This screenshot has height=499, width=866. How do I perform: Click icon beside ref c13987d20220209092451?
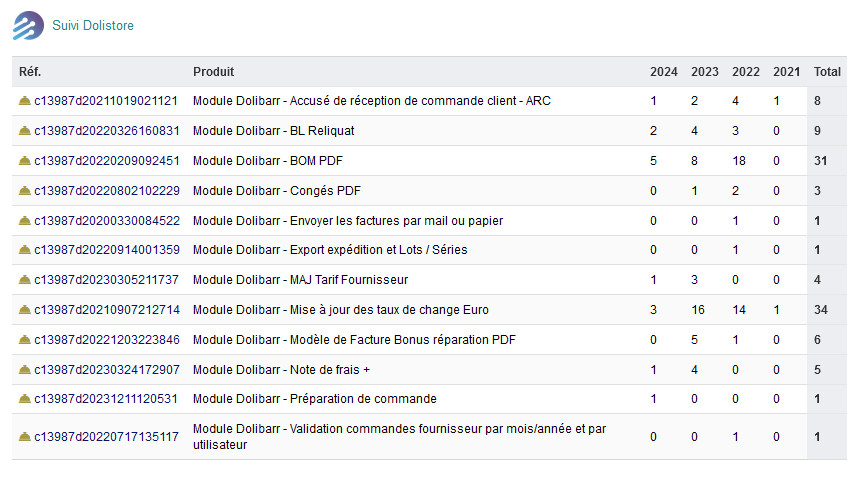click(25, 161)
